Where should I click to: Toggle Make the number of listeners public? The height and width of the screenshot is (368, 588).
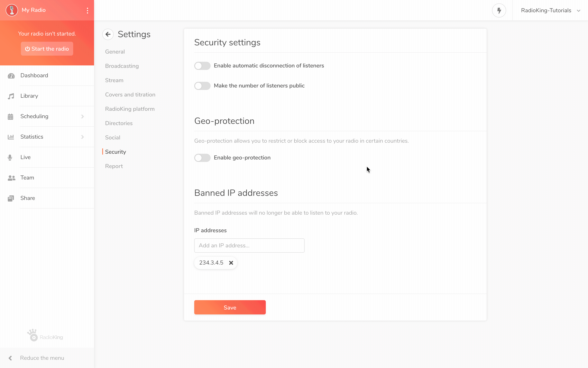tap(202, 86)
